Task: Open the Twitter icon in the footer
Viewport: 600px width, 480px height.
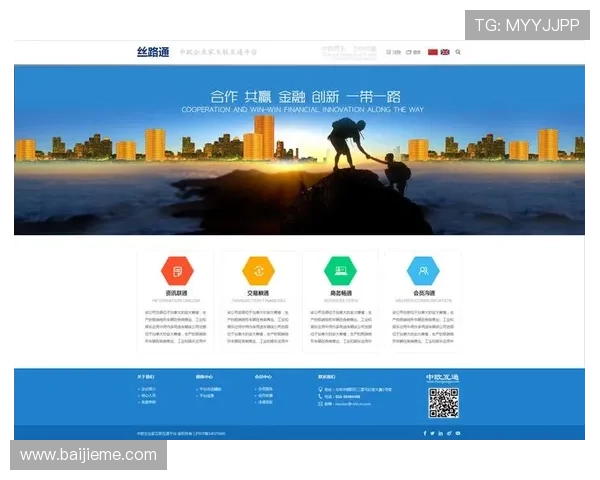Action: pos(432,433)
